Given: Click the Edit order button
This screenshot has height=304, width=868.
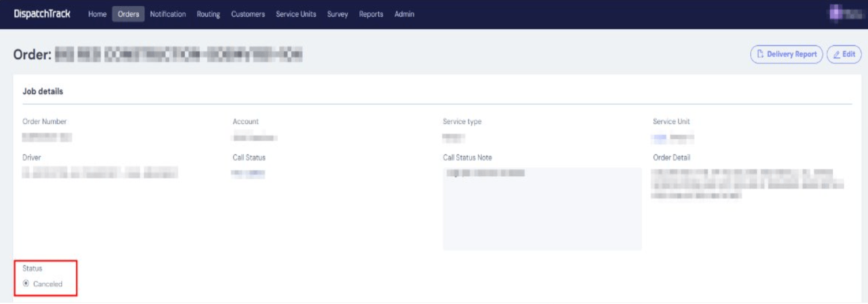Looking at the screenshot, I should point(844,54).
